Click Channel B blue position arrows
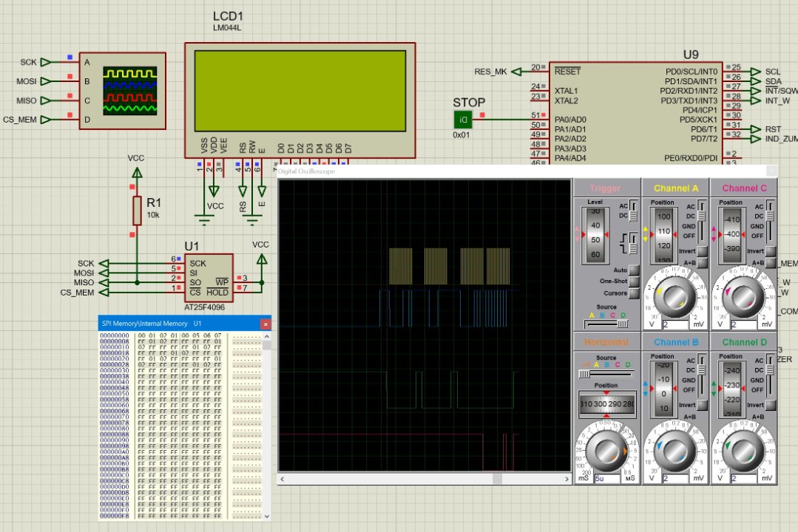798x532 pixels. pyautogui.click(x=646, y=389)
